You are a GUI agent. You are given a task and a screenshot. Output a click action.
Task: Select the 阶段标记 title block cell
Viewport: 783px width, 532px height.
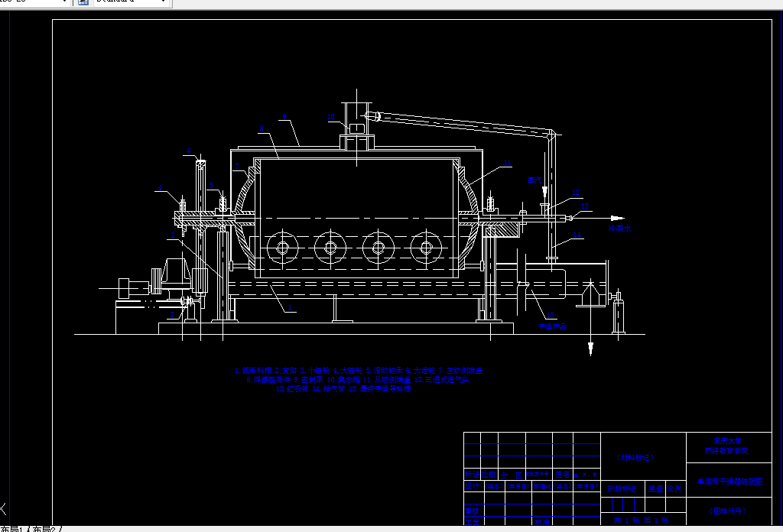pos(622,489)
